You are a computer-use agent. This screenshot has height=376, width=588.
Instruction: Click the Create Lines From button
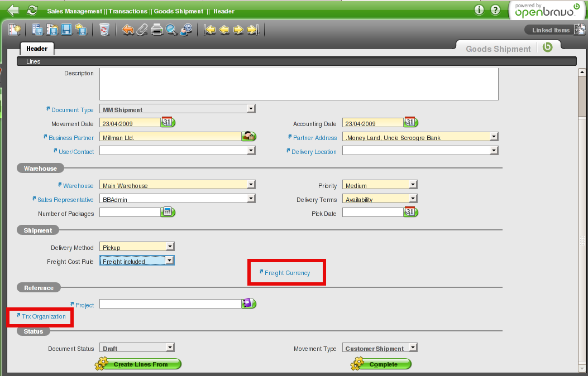point(139,364)
